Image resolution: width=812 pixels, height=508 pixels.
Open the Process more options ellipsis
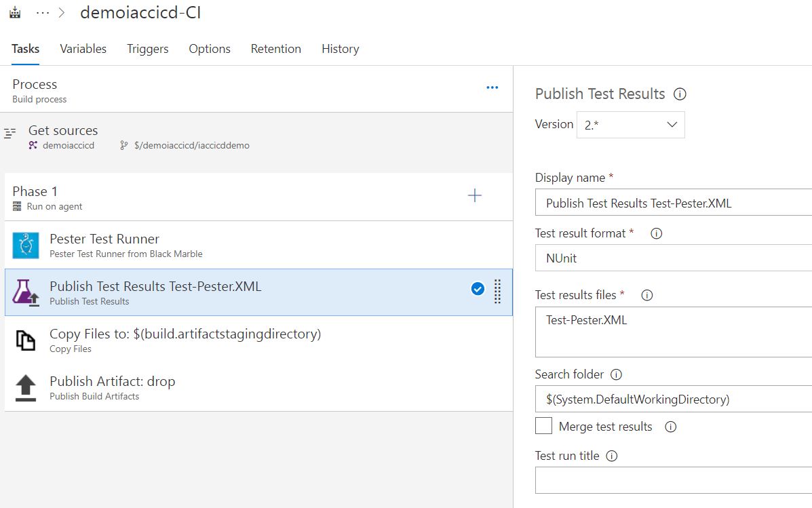492,87
